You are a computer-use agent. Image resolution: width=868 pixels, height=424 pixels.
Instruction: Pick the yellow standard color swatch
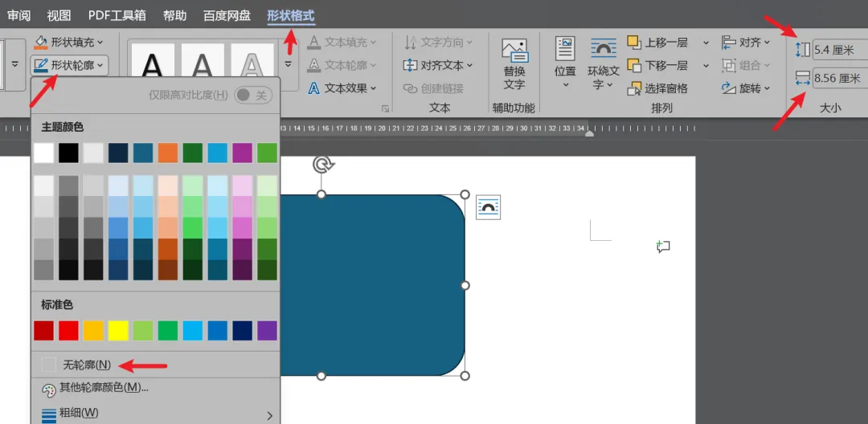[118, 330]
